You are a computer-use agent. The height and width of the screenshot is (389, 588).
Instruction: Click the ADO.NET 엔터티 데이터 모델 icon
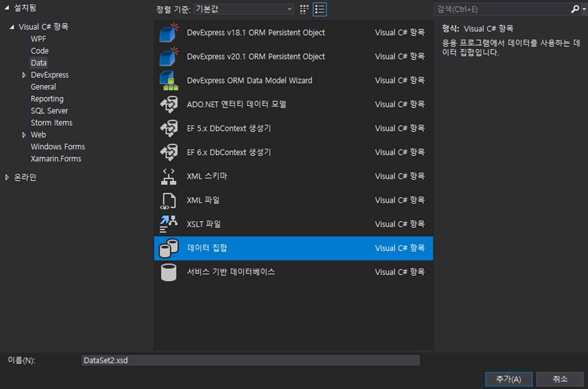pyautogui.click(x=169, y=104)
